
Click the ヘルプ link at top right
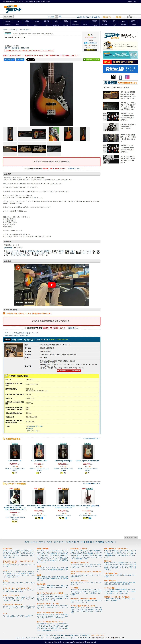(136, 1)
